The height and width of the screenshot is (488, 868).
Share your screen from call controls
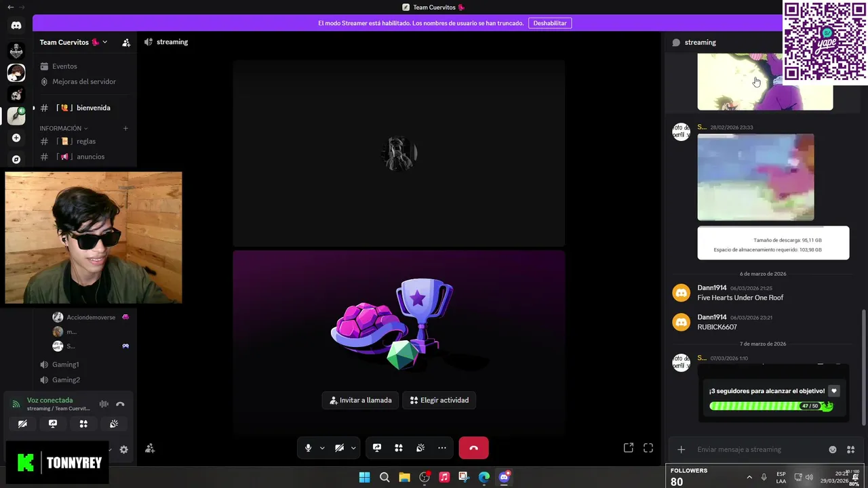tap(377, 448)
